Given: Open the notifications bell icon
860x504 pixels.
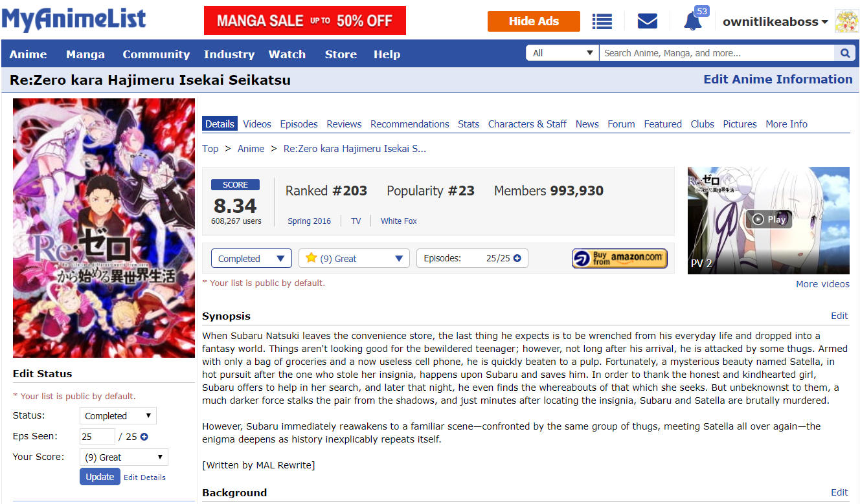Looking at the screenshot, I should pos(692,22).
